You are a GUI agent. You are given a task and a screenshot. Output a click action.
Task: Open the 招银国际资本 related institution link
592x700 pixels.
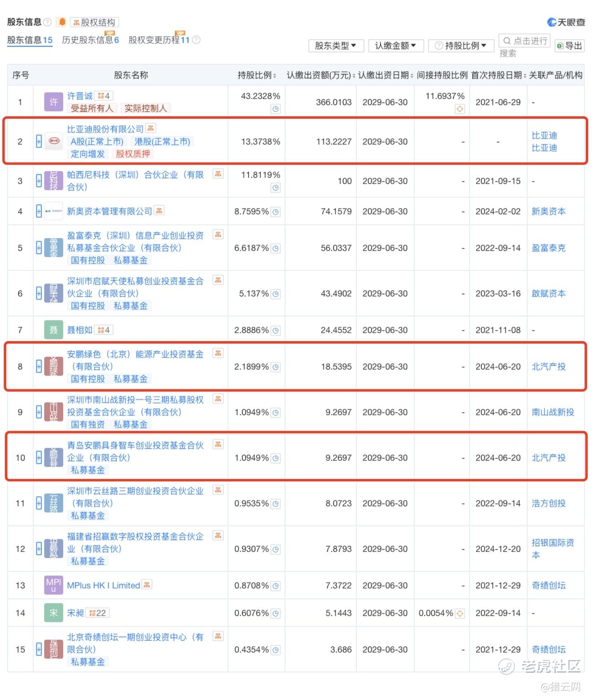(x=553, y=549)
